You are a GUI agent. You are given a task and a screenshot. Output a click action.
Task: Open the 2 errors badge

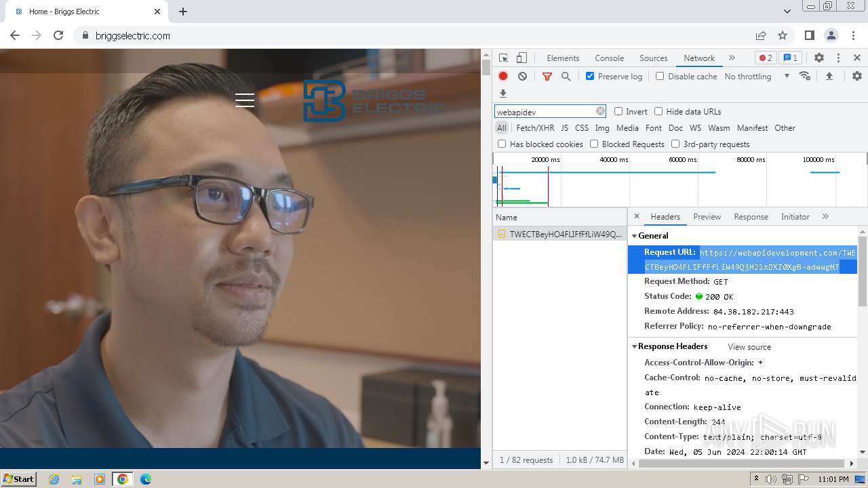[x=766, y=58]
